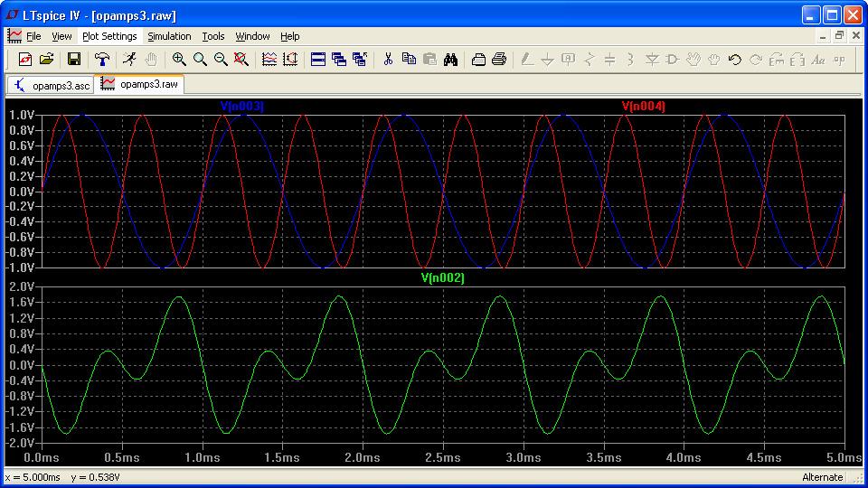The width and height of the screenshot is (868, 488).
Task: Open the File menu
Action: [33, 36]
